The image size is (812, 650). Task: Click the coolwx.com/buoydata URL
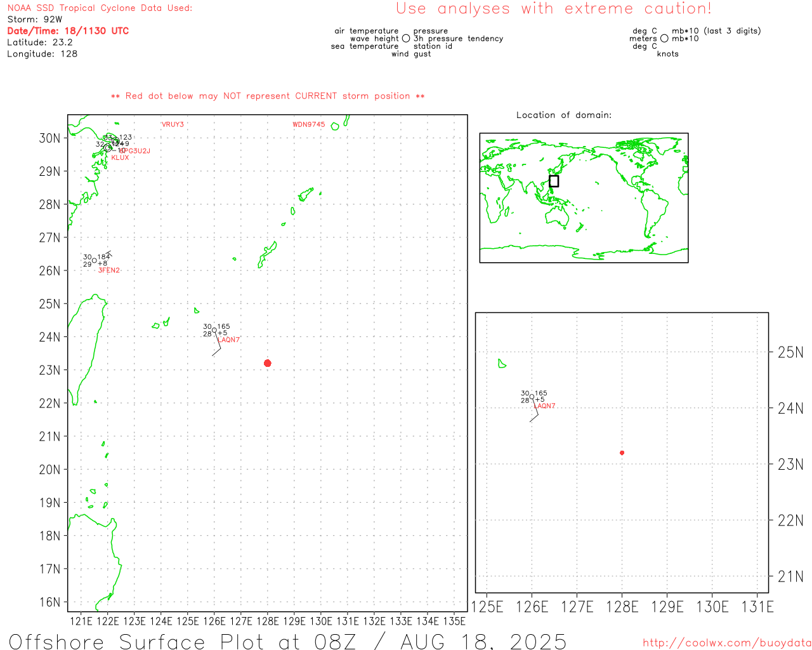click(x=727, y=643)
